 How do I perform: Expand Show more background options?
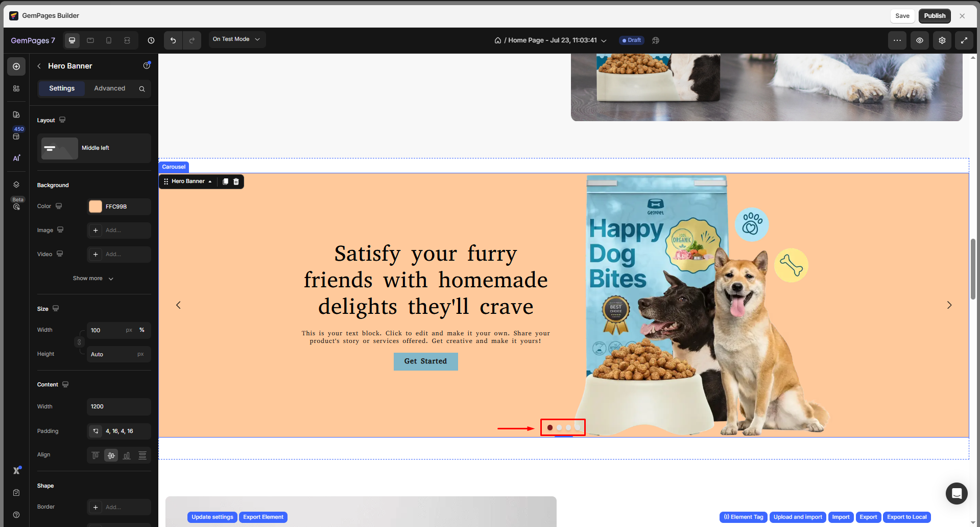[93, 279]
